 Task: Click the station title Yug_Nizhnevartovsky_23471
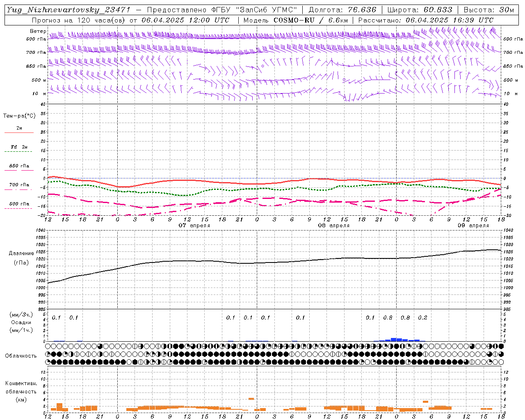point(68,10)
